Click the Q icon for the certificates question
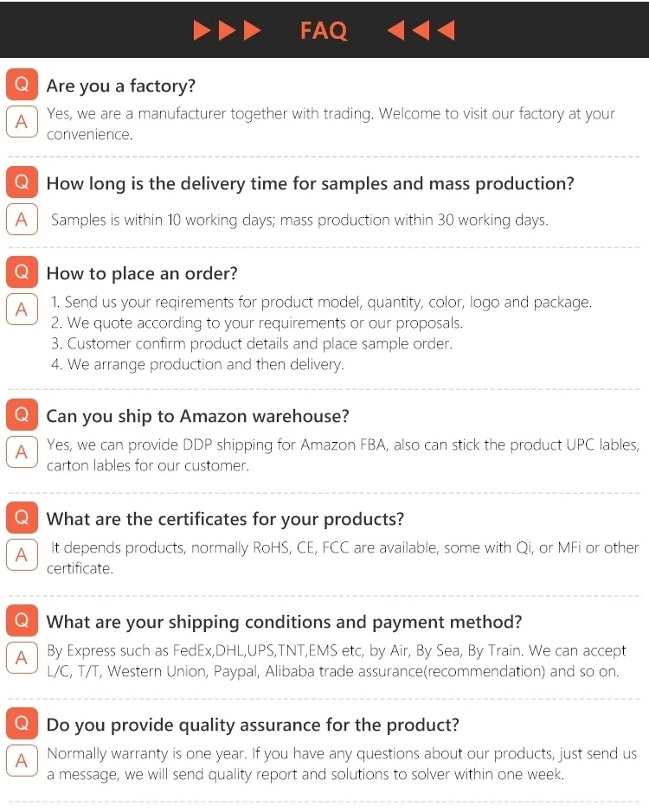The image size is (649, 812). (x=22, y=519)
